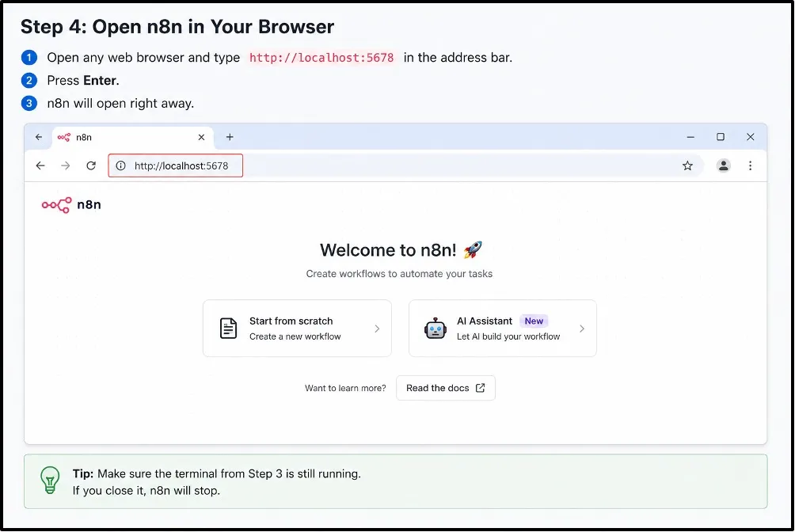This screenshot has height=532, width=795.
Task: Open the browser profile avatar
Action: [x=724, y=165]
